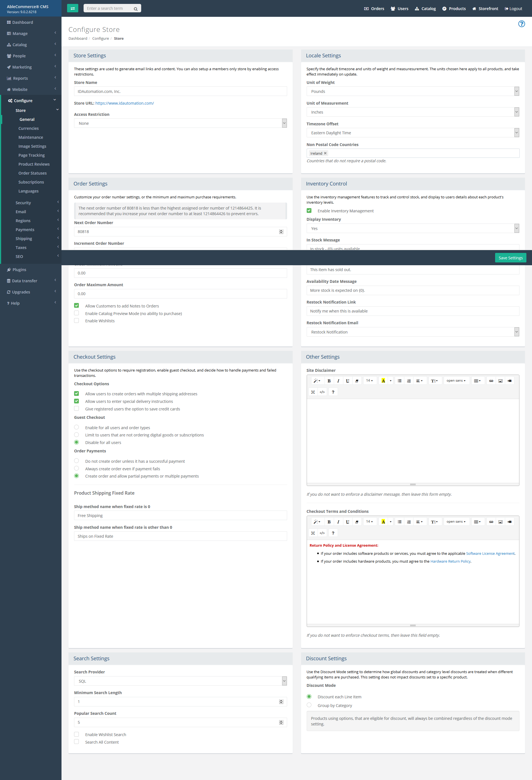Click Save Settings button

510,258
